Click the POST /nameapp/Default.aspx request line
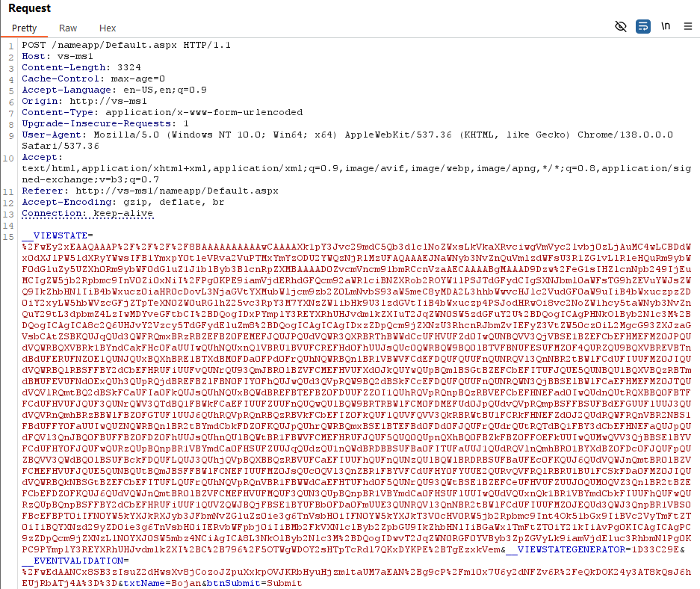Screen dimensions: 700x589 [126, 45]
